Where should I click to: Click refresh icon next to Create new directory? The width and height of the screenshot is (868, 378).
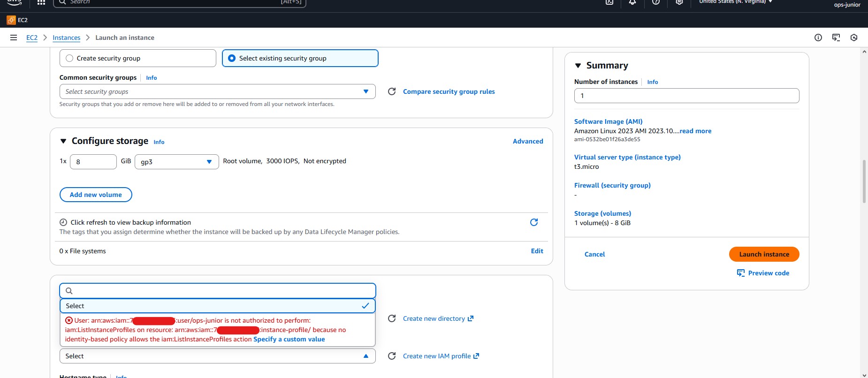click(392, 318)
